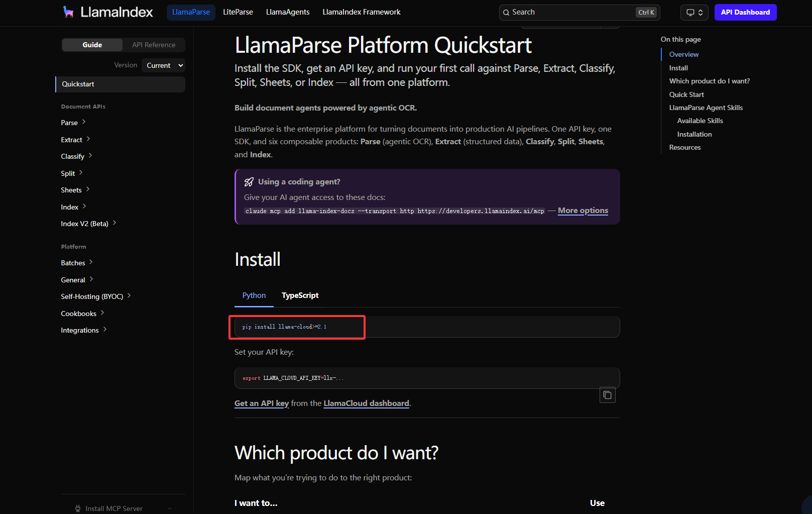Jump to LlamaParse Agent Skills section

[x=706, y=108]
